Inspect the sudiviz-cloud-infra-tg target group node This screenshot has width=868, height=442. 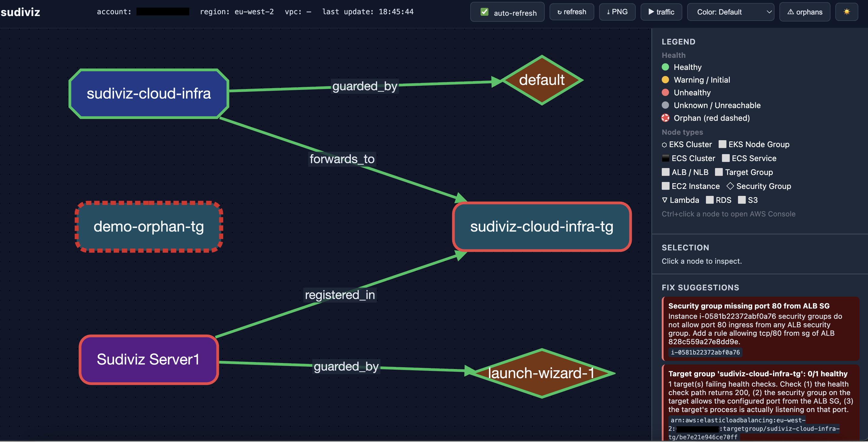541,227
